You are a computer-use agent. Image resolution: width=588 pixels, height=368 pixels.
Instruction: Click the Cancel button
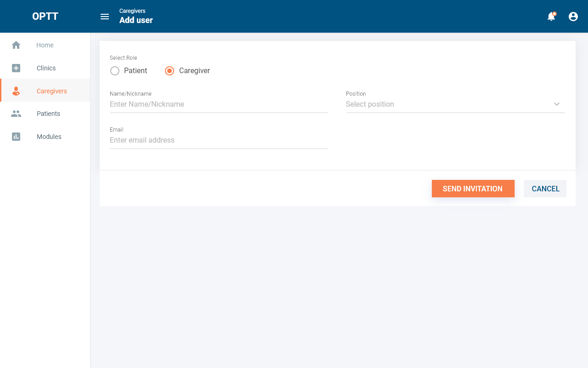(545, 189)
